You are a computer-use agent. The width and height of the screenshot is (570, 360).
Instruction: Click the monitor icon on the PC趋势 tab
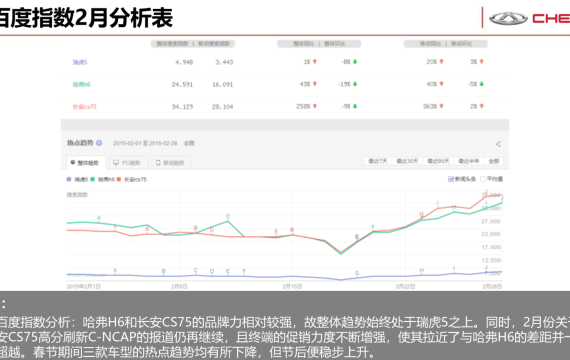click(116, 163)
